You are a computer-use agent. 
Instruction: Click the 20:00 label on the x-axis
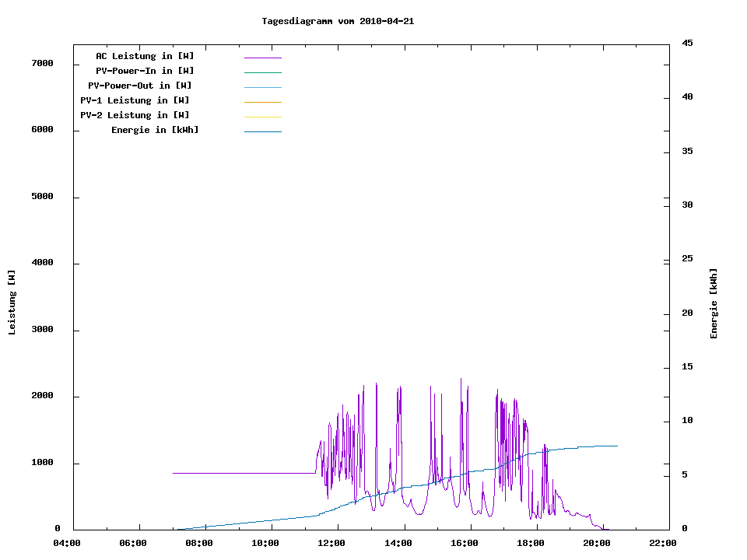pos(596,543)
